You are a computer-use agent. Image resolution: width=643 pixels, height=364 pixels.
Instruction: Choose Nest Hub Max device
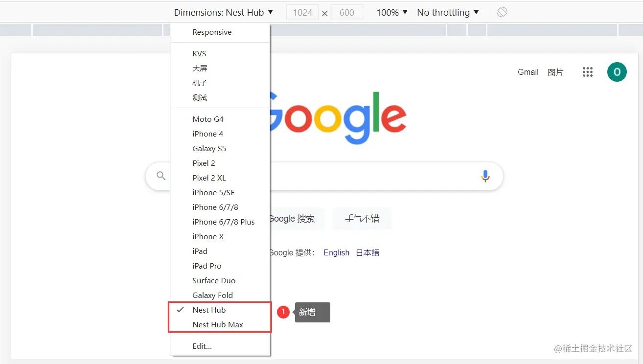pos(220,325)
